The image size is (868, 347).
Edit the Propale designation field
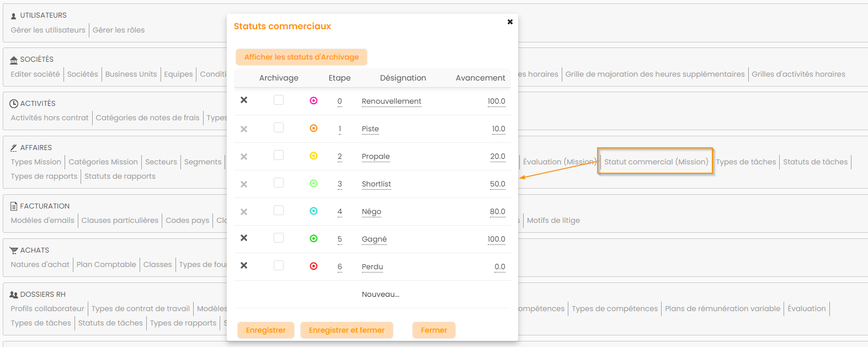click(376, 157)
